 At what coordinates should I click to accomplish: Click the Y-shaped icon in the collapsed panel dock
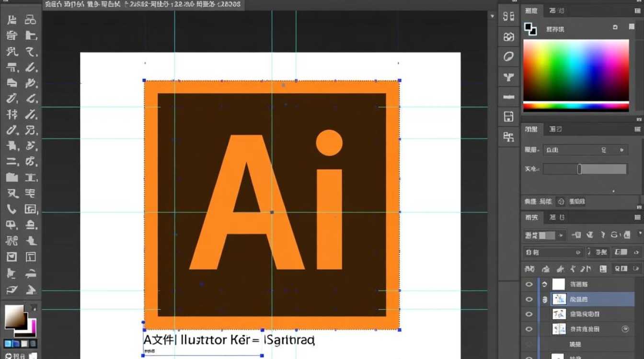(508, 77)
